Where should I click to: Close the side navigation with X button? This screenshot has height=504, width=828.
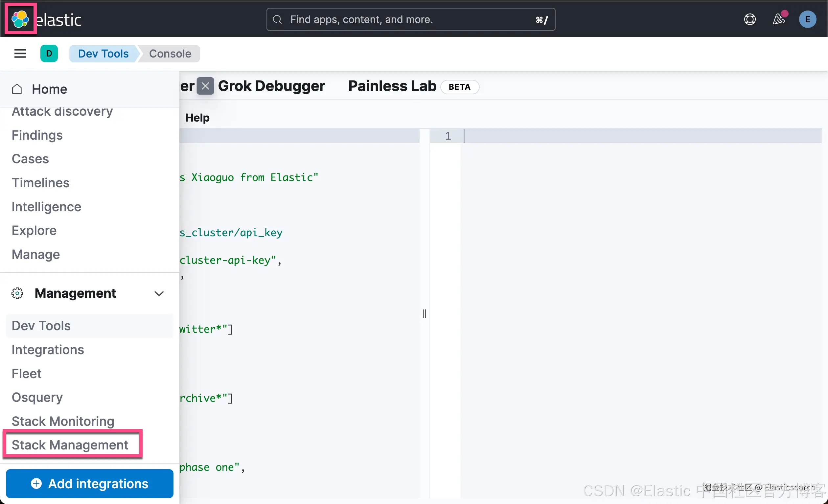pos(205,86)
